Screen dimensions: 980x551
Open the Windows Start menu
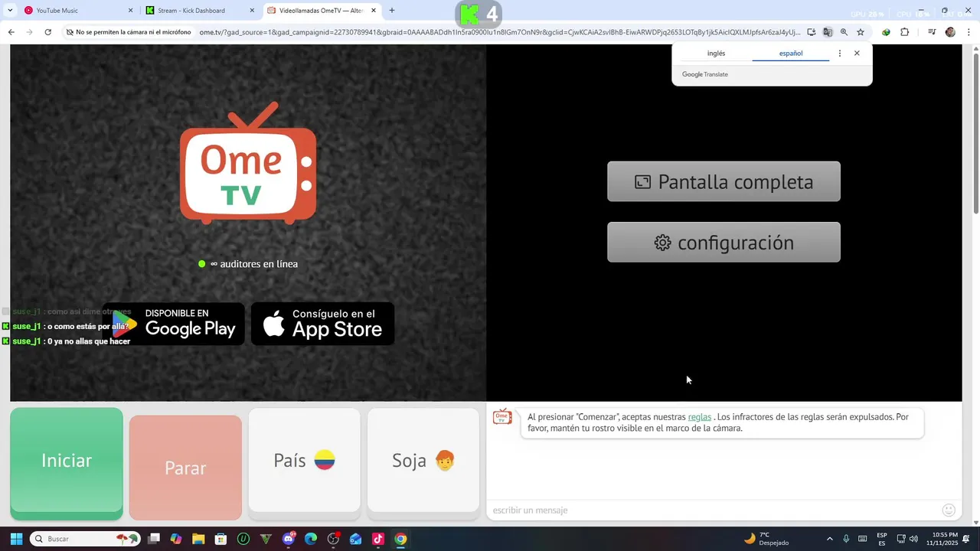tap(16, 539)
